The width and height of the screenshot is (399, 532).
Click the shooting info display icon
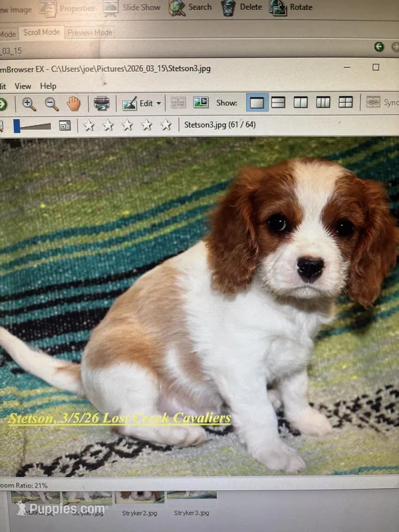(201, 102)
